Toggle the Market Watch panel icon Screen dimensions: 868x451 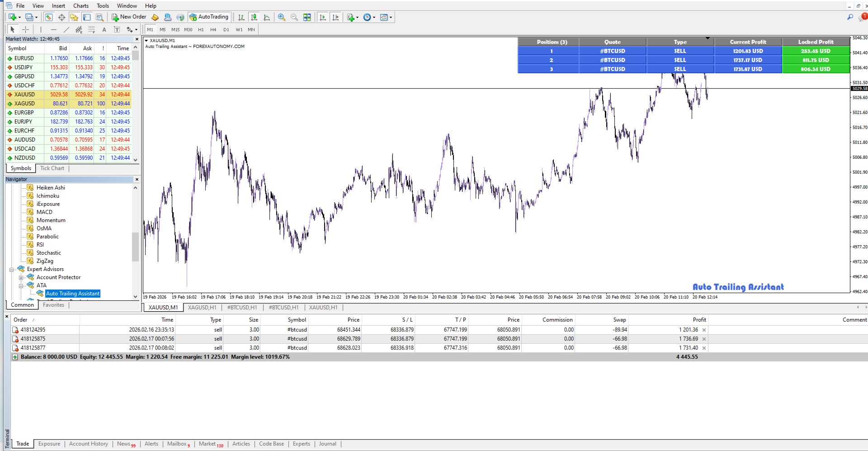(x=49, y=17)
